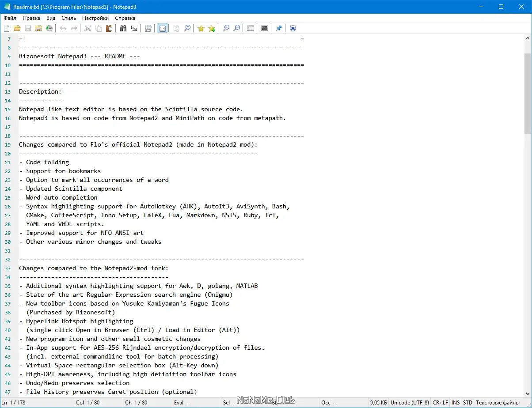532x408 pixels.
Task: Click on the 'Description:' text line
Action: click(40, 91)
